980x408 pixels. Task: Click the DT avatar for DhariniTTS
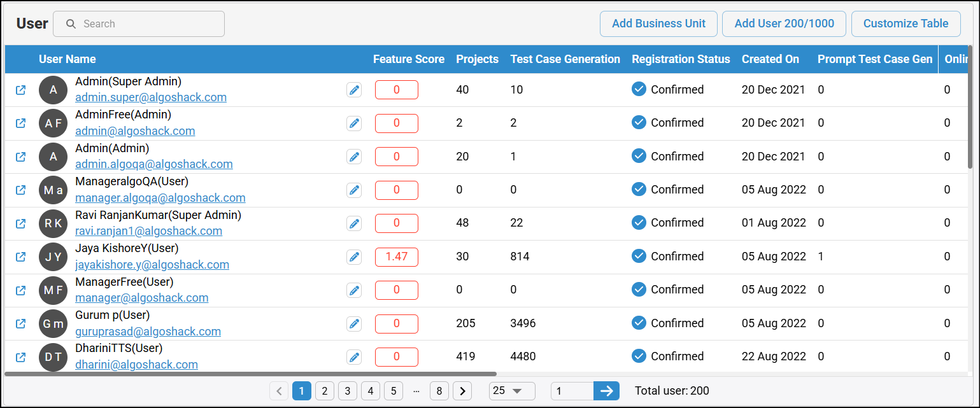(x=53, y=357)
